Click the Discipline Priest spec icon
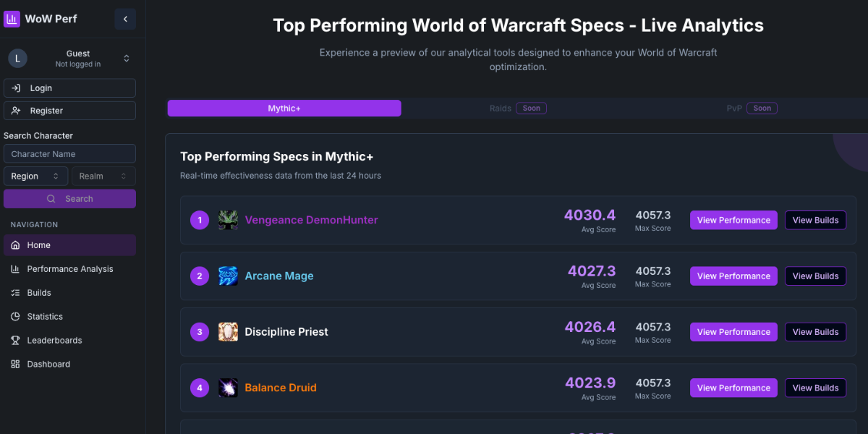This screenshot has height=434, width=868. pos(228,331)
